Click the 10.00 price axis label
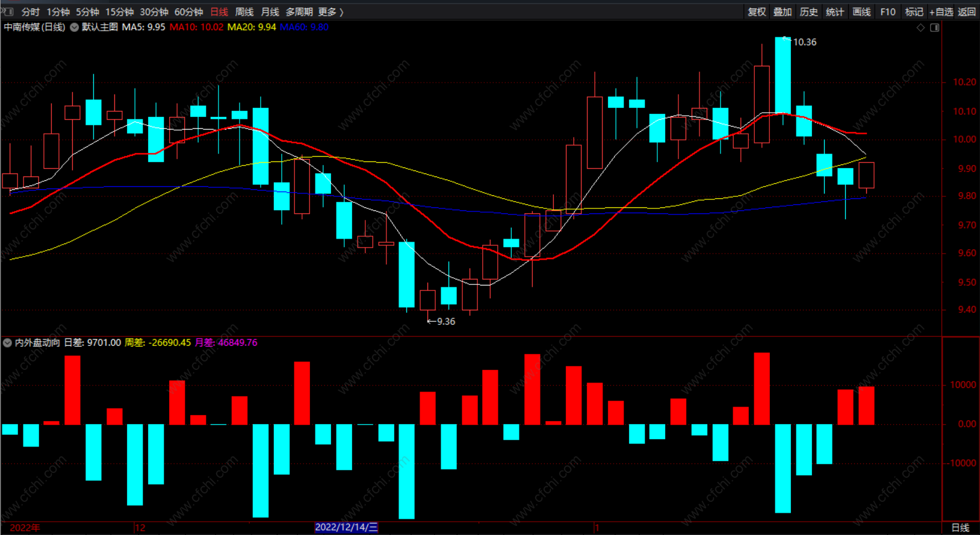980x535 pixels. coord(964,139)
